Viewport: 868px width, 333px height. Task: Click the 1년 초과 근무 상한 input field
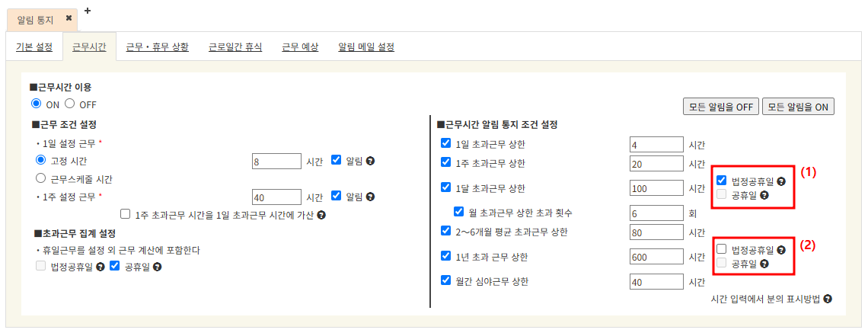[656, 257]
